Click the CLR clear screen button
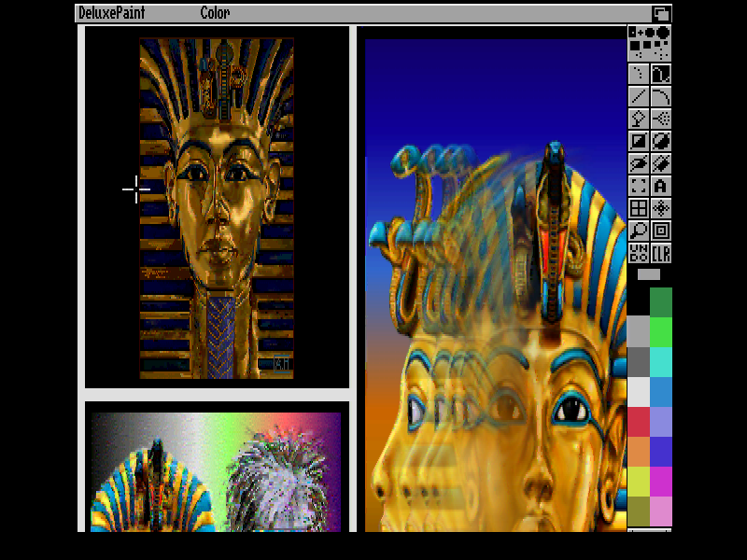The width and height of the screenshot is (747, 560). point(661,253)
